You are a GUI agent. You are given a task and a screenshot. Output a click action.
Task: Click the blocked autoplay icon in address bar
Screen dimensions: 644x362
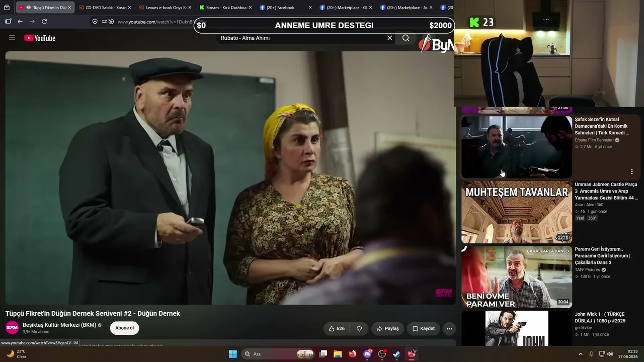111,22
